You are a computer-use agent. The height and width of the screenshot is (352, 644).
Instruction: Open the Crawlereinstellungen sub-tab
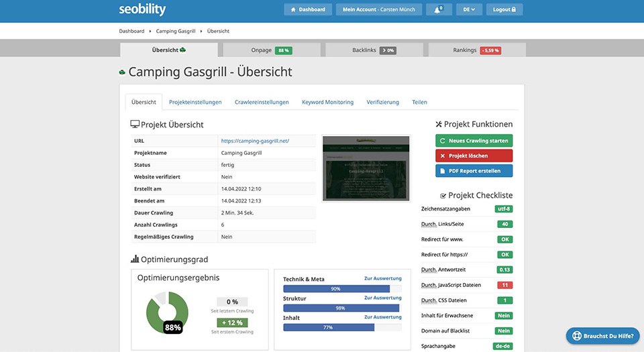pyautogui.click(x=262, y=102)
